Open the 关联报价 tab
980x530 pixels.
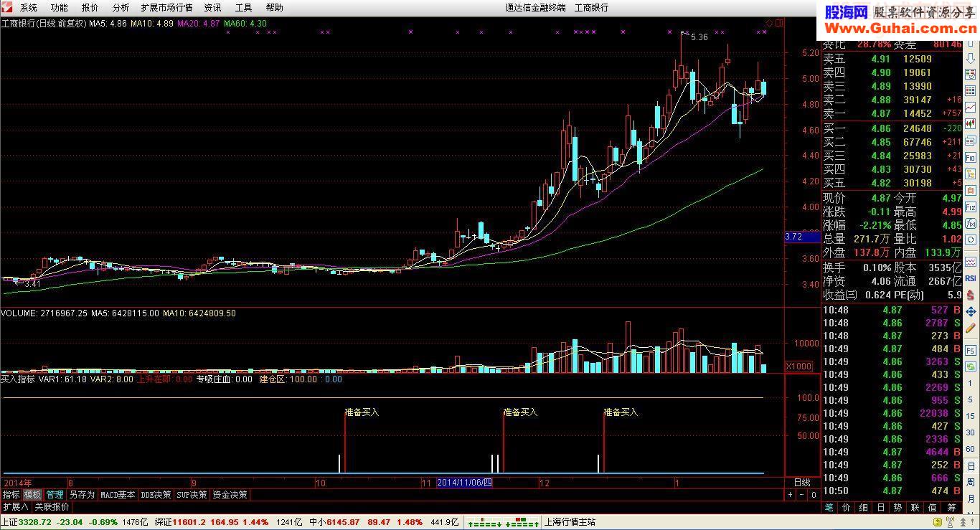[x=52, y=506]
